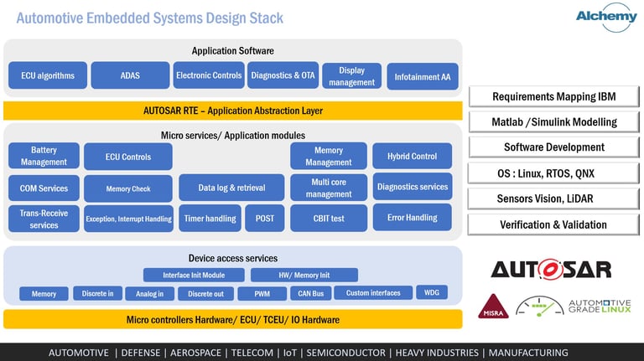The image size is (644, 361).
Task: Select the Error Handling module
Action: [x=413, y=218]
